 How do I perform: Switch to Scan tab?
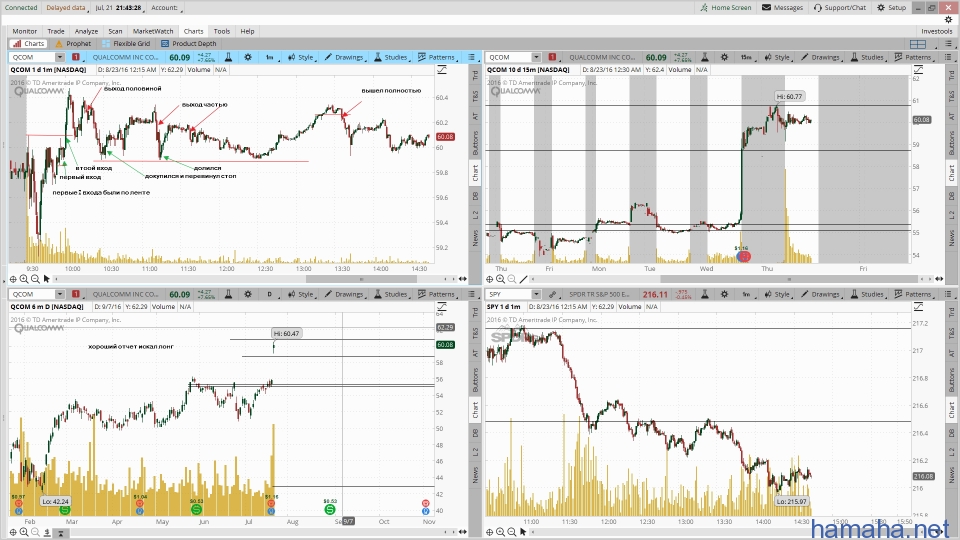pyautogui.click(x=115, y=31)
